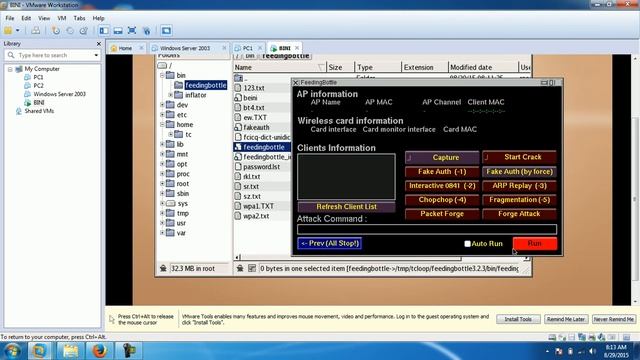Expand the etc folder node
Screen dimensions: 640x360
162,115
